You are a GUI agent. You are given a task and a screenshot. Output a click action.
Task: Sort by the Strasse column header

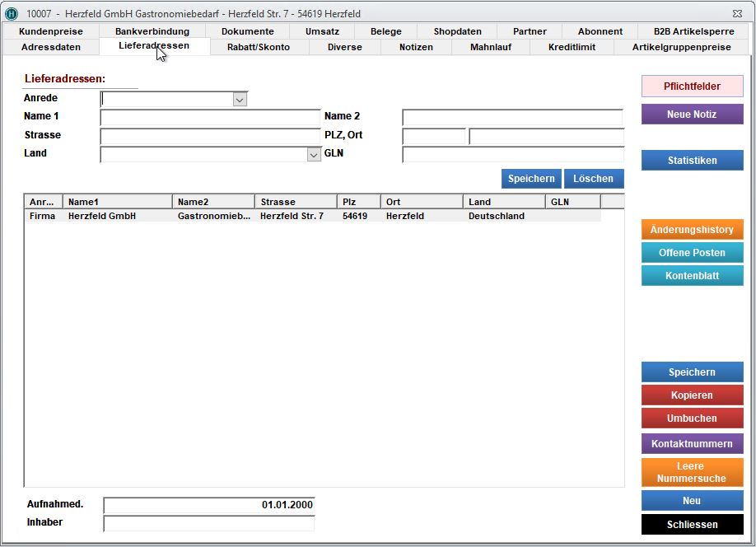(295, 202)
